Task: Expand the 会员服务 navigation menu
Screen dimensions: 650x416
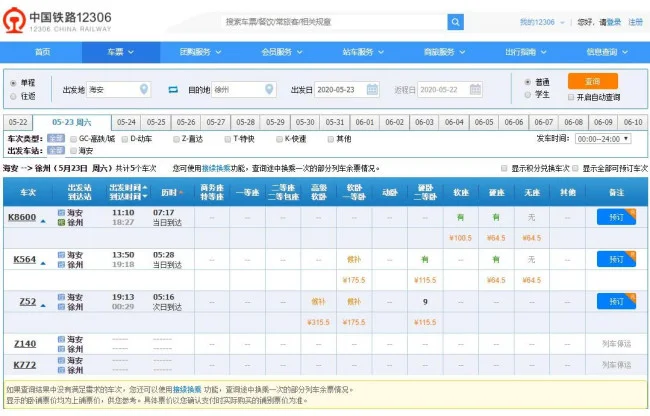Action: coord(281,52)
